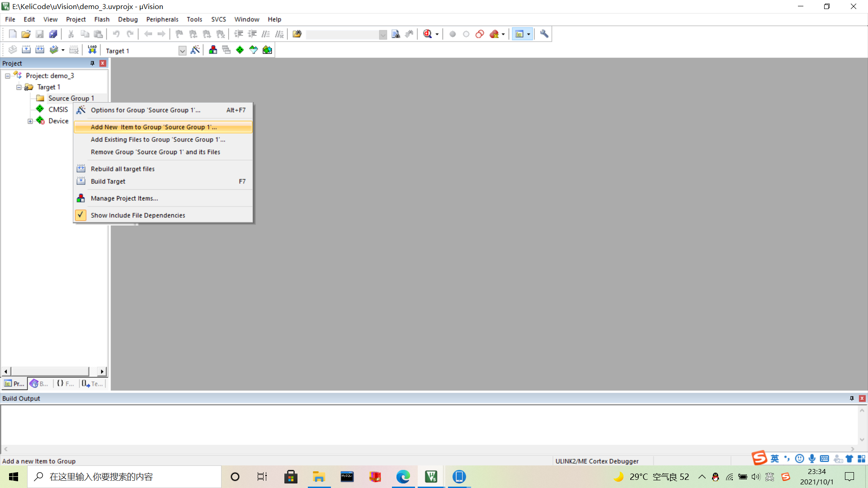Screen dimensions: 868x488
Task: Click the comment selection icon
Action: pos(266,34)
